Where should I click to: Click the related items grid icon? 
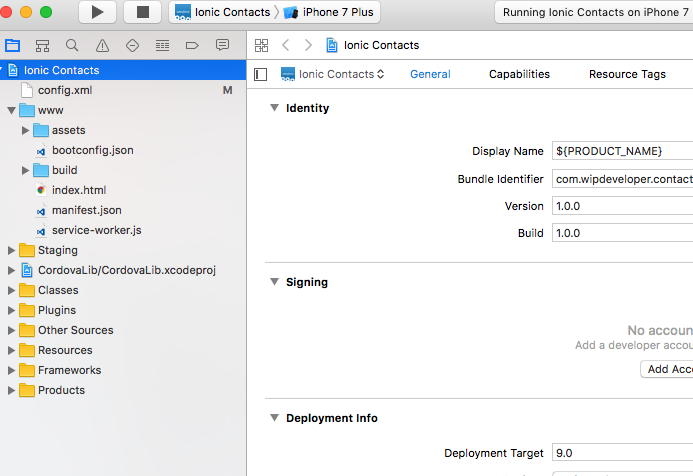click(x=261, y=45)
